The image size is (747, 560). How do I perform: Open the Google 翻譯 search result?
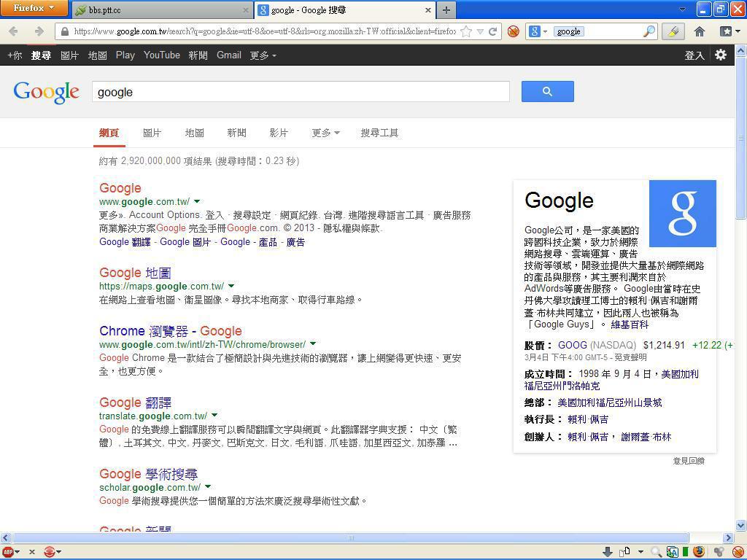pos(135,402)
